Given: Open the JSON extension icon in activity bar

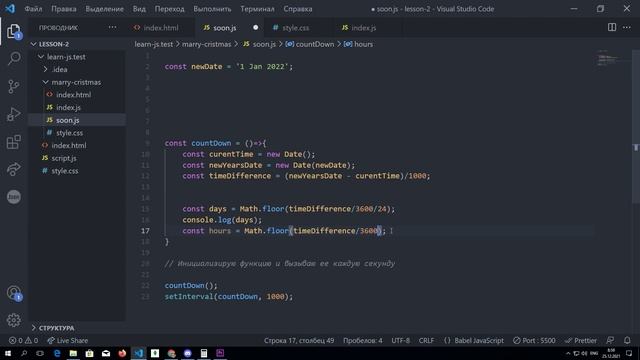Looking at the screenshot, I should (13, 197).
